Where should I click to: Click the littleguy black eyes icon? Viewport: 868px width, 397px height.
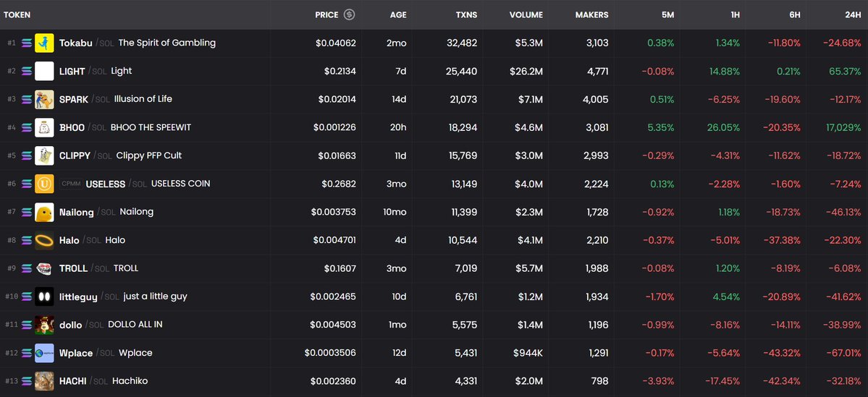(x=44, y=296)
